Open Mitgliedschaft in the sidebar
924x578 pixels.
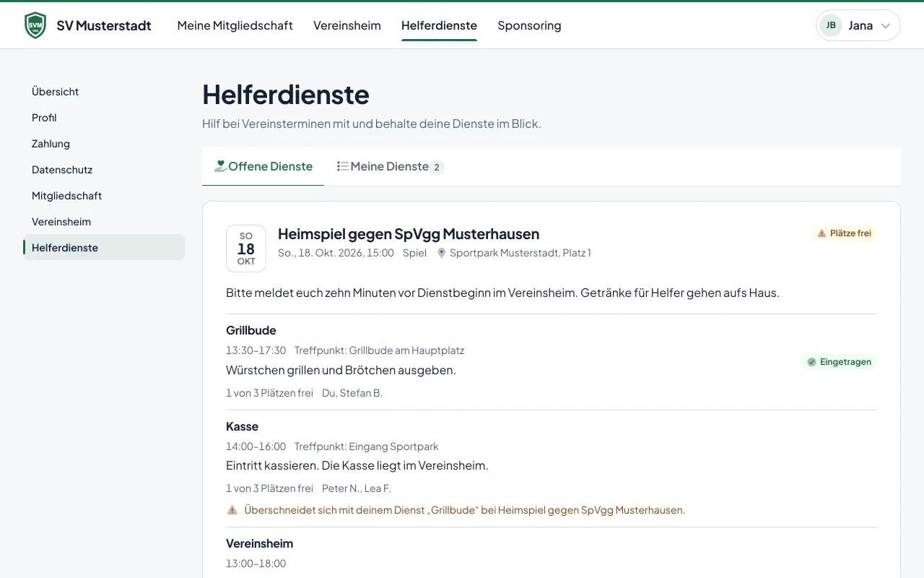pos(104,196)
